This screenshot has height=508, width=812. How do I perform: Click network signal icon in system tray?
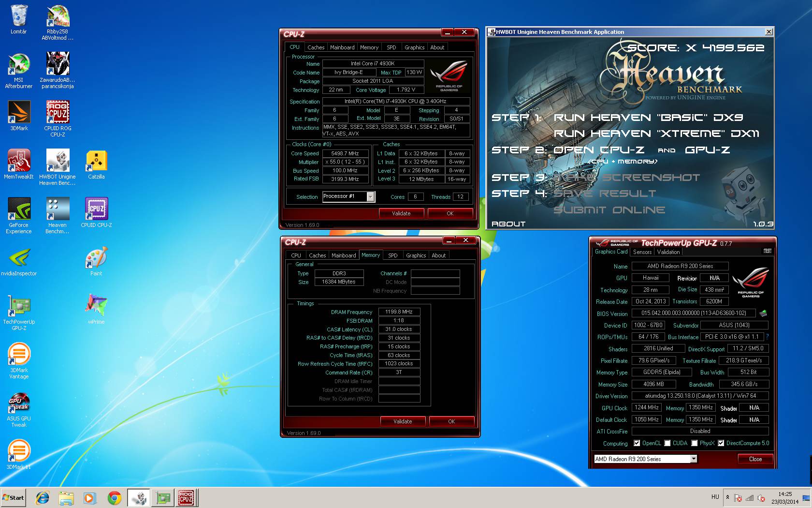point(750,497)
